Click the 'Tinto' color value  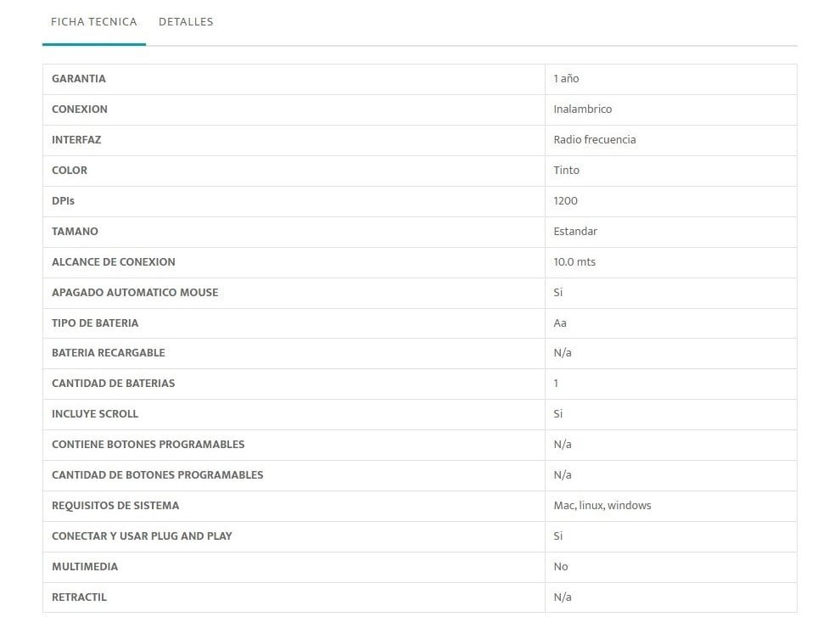pyautogui.click(x=566, y=171)
